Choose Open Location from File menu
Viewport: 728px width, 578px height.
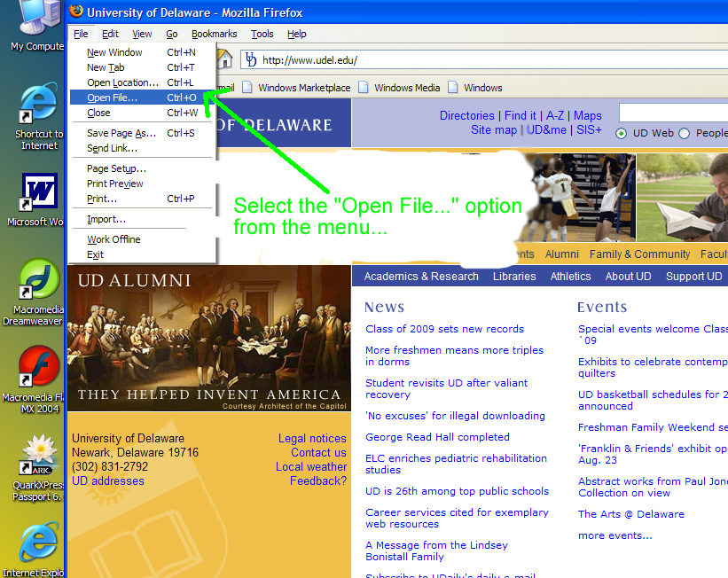click(143, 82)
